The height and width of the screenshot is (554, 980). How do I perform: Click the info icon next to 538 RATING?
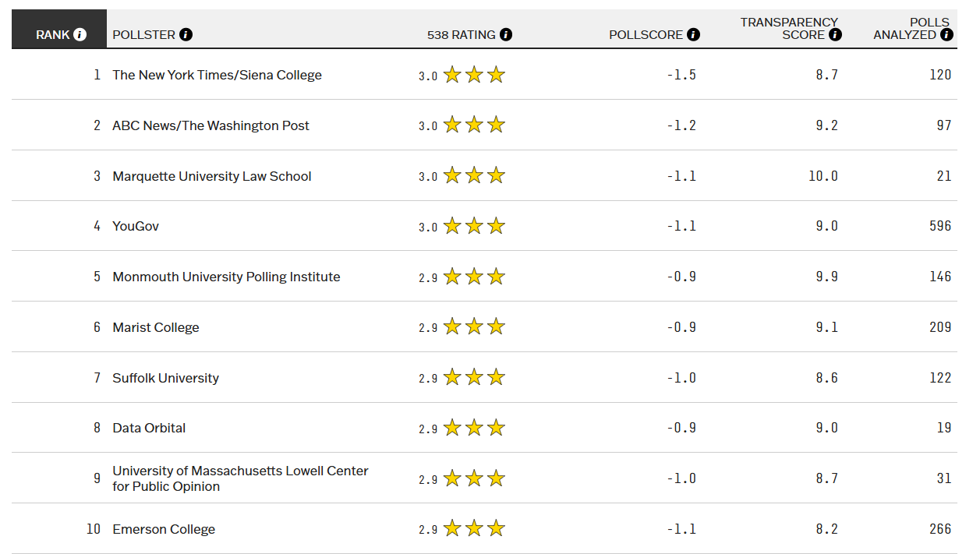[506, 34]
